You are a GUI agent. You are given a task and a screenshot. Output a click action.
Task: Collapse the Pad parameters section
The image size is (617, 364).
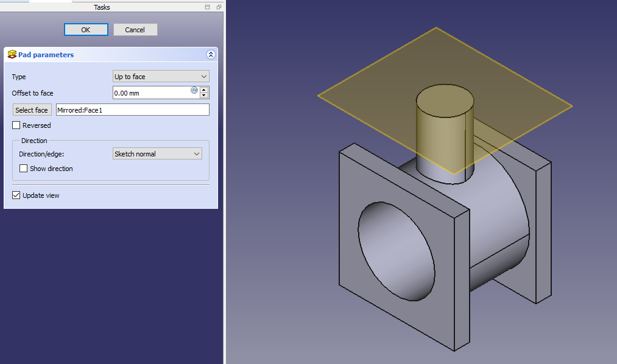tap(211, 55)
